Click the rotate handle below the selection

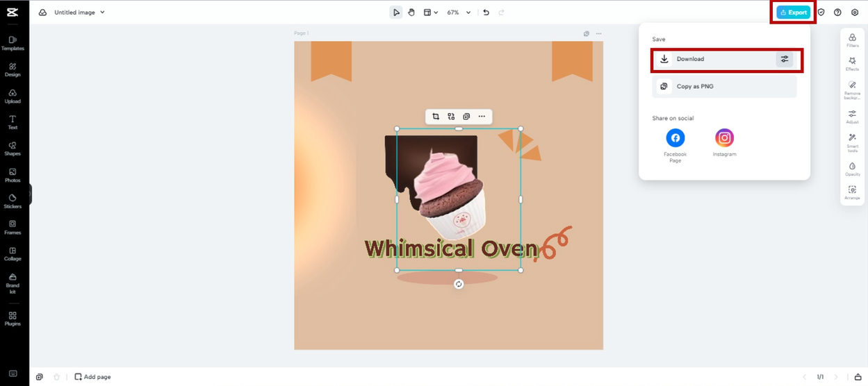click(459, 284)
